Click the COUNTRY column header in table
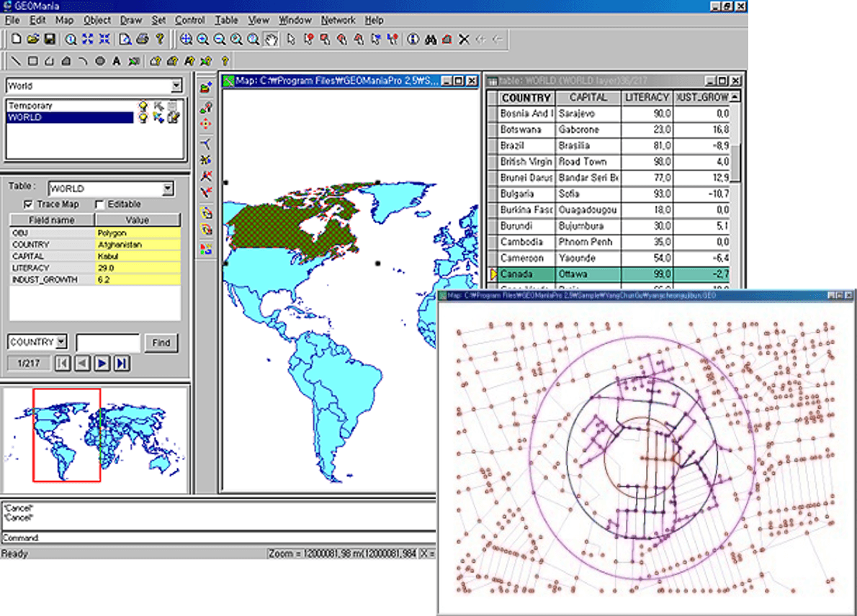This screenshot has width=857, height=616. click(x=526, y=98)
